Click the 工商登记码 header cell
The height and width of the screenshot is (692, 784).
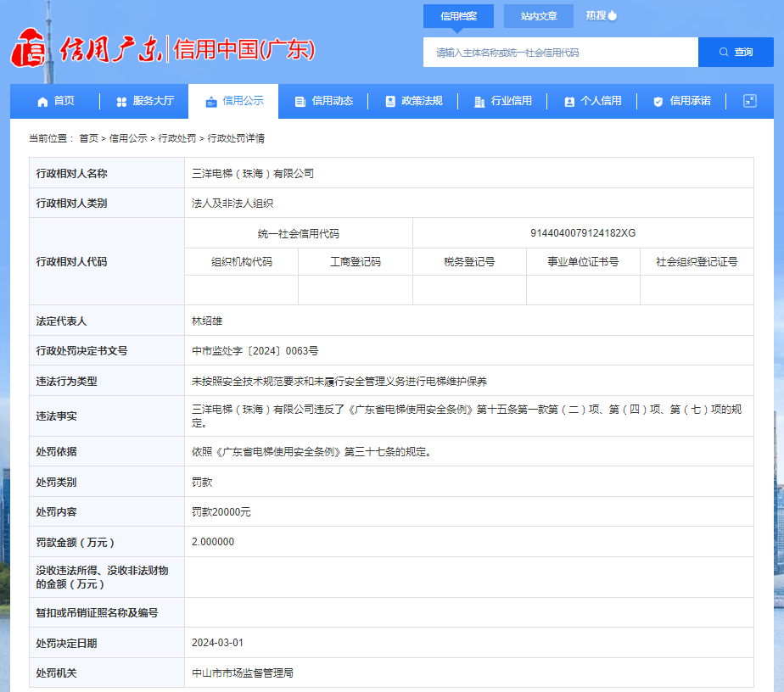tap(356, 262)
